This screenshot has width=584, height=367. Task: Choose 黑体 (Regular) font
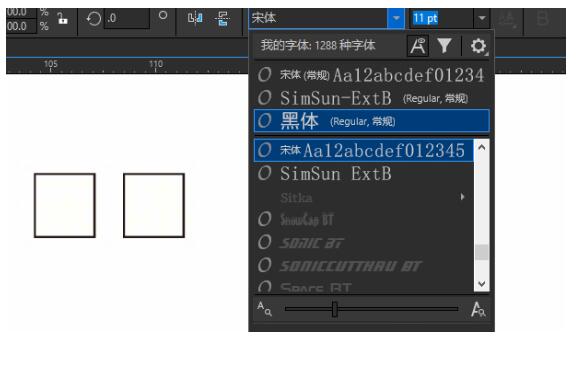[x=372, y=121]
